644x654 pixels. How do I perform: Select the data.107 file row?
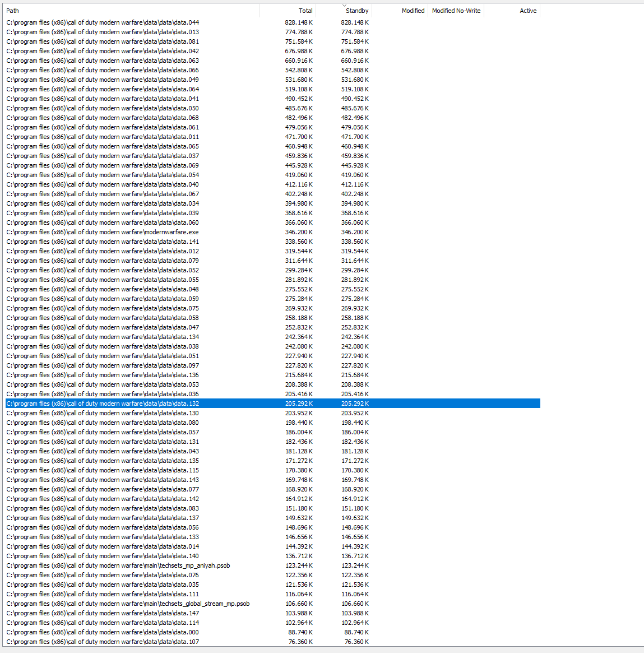pos(273,642)
